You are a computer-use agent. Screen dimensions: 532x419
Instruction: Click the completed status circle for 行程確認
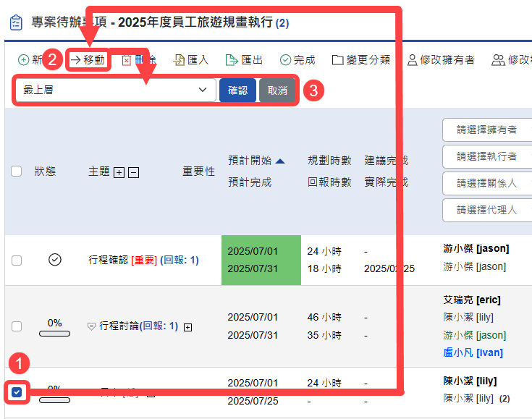[54, 260]
